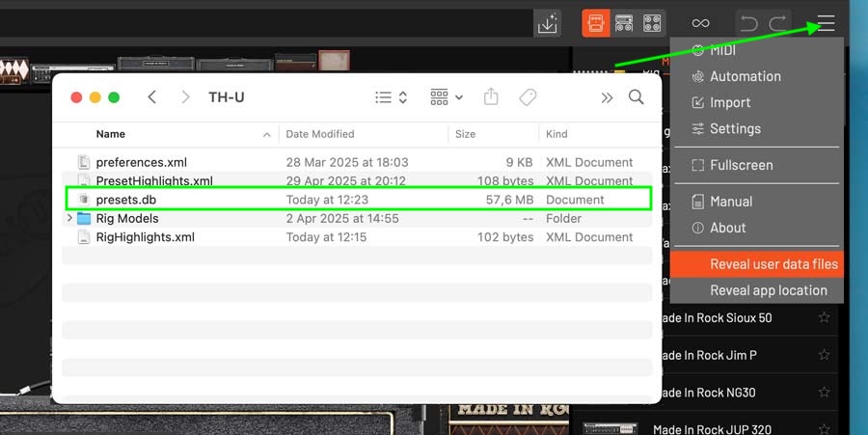Click the presets.db file icon
This screenshot has height=435, width=868.
click(x=84, y=200)
